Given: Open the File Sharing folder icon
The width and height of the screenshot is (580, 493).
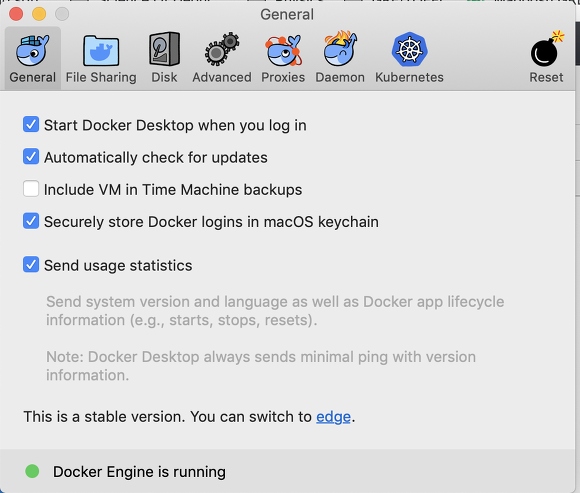Looking at the screenshot, I should [101, 50].
